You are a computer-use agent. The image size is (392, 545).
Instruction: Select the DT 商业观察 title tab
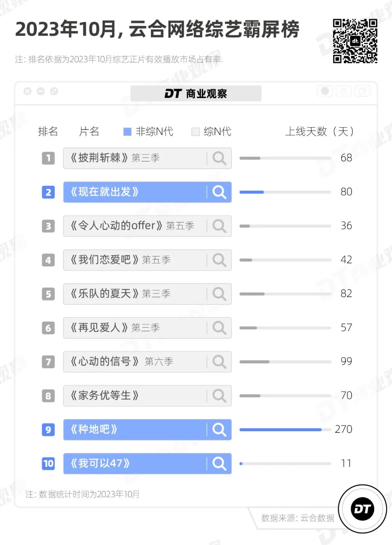coord(196,94)
